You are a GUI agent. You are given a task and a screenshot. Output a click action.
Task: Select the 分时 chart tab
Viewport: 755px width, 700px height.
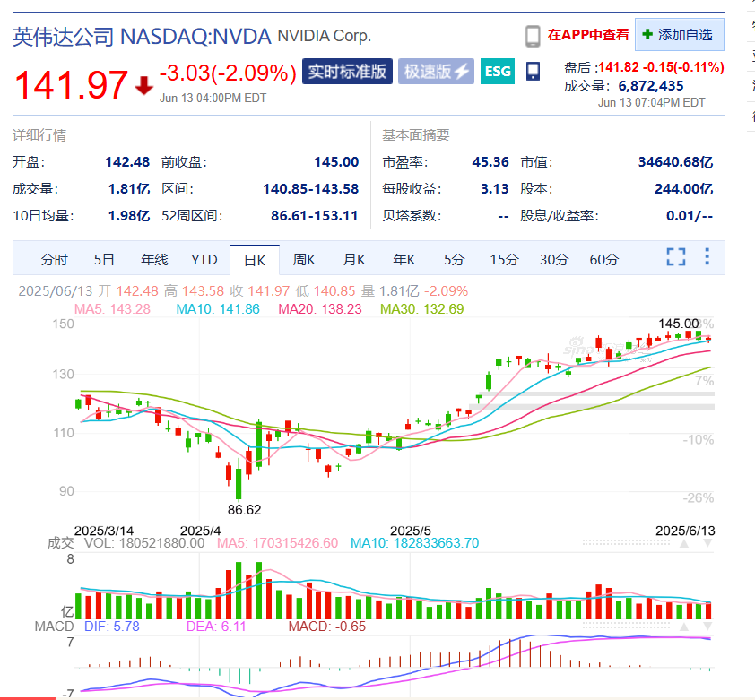pos(55,260)
